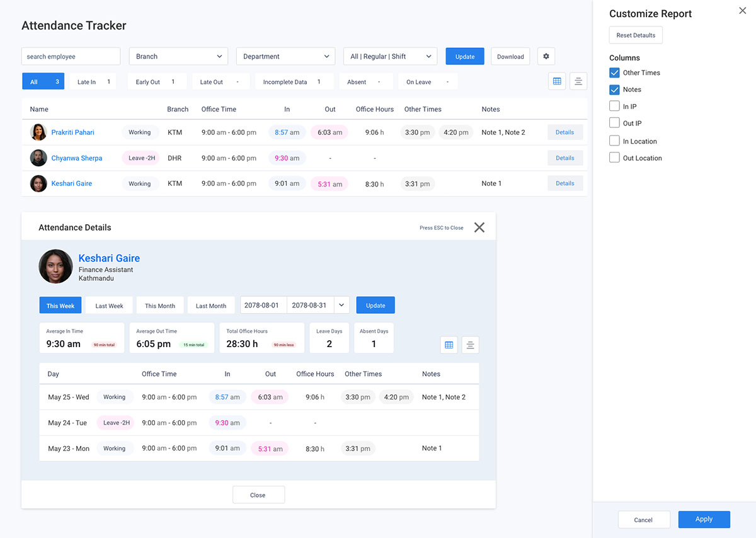Enable the In IP column
The image size is (756, 538).
614,106
